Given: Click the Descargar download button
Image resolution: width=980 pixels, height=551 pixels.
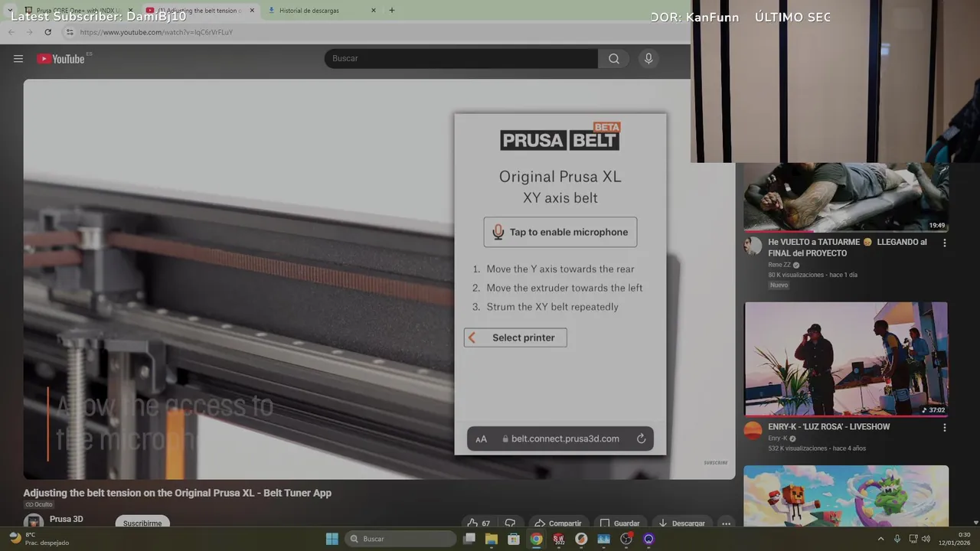Looking at the screenshot, I should 681,523.
